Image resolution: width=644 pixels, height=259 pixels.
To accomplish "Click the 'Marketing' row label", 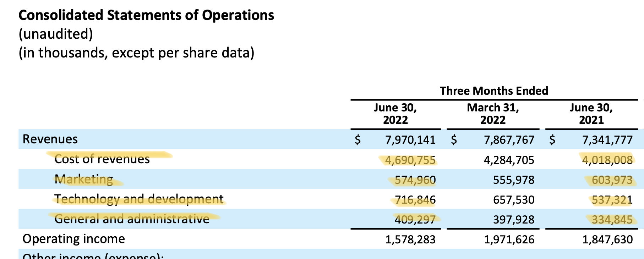I will (84, 179).
